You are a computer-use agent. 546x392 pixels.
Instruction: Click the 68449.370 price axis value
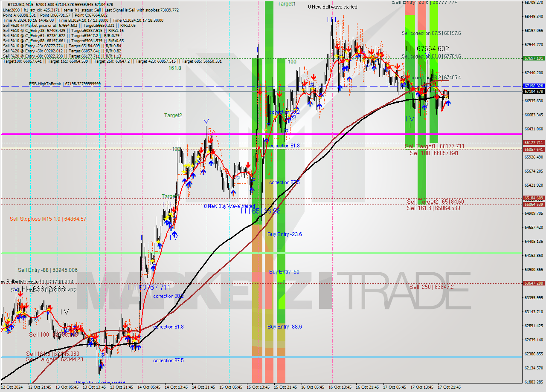click(x=534, y=17)
